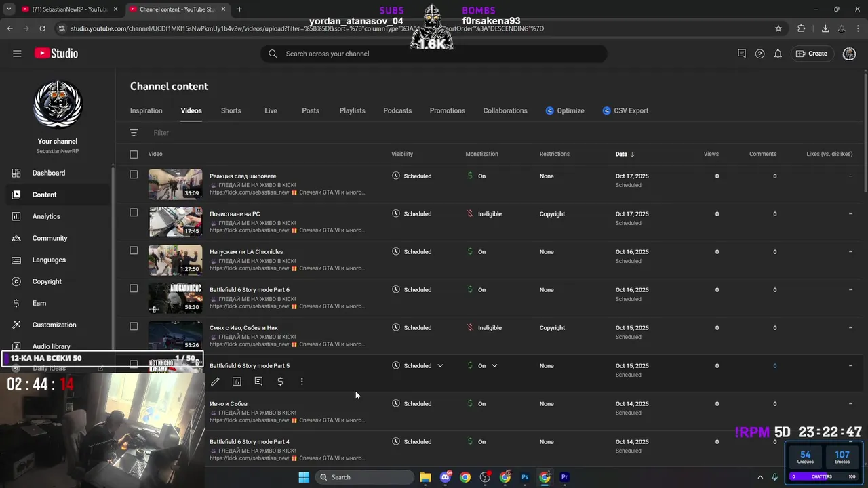This screenshot has width=868, height=488.
Task: Click the Windows Start button
Action: coord(304,477)
